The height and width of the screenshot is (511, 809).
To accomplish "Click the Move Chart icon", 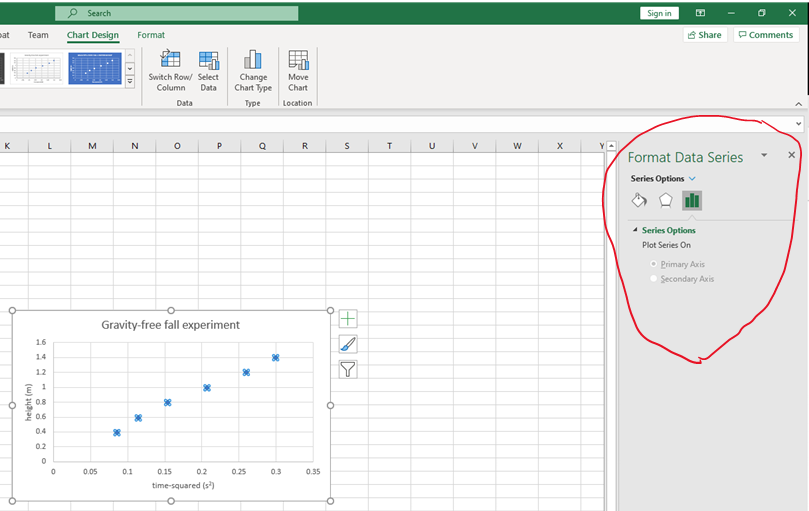I will (x=298, y=62).
